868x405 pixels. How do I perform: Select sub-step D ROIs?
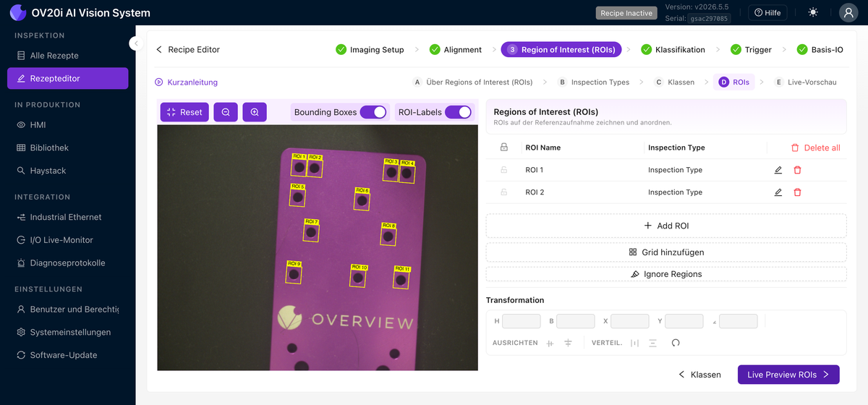733,82
